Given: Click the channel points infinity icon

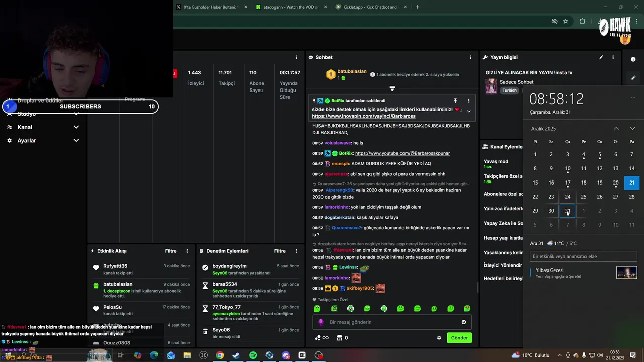Looking at the screenshot, I should click(321, 338).
